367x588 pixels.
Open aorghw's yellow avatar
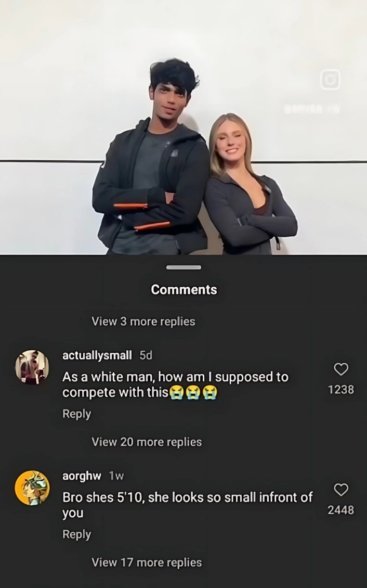coord(32,488)
